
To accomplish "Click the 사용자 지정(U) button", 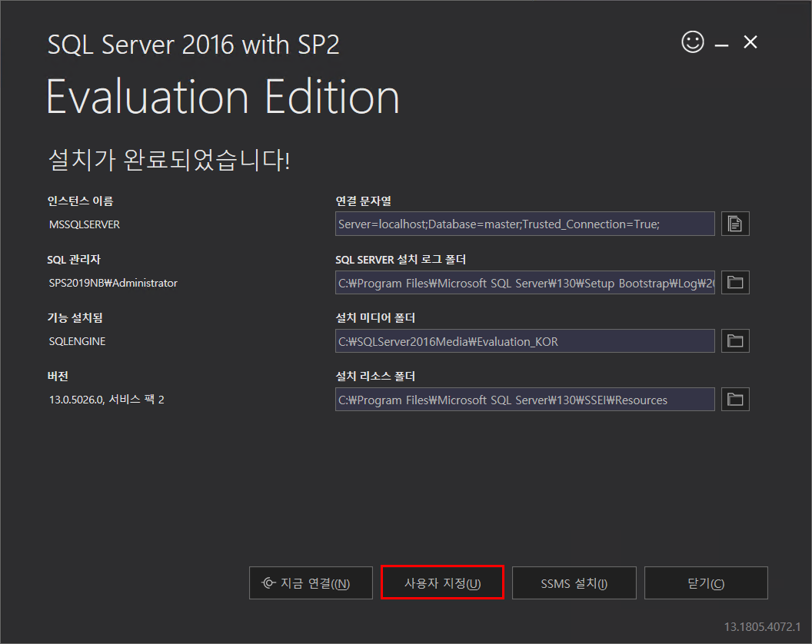I will [x=442, y=583].
